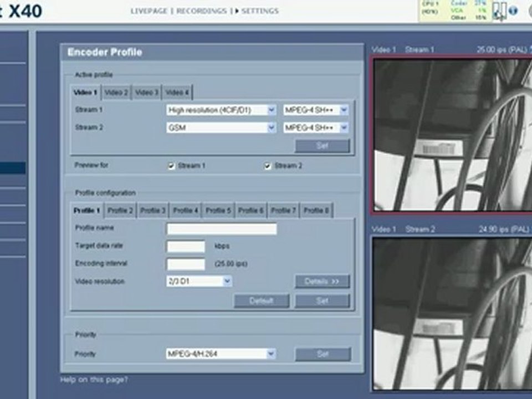Click the Target data rate input field
This screenshot has height=399, width=532.
186,246
